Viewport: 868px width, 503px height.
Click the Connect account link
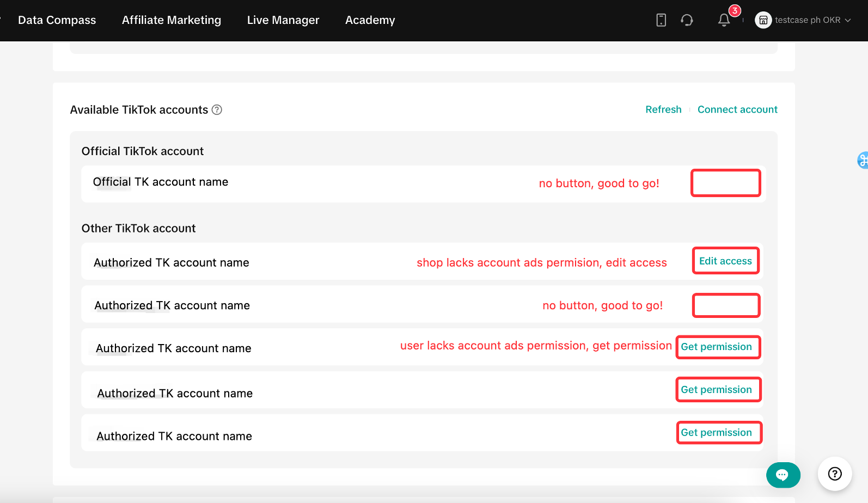point(737,109)
